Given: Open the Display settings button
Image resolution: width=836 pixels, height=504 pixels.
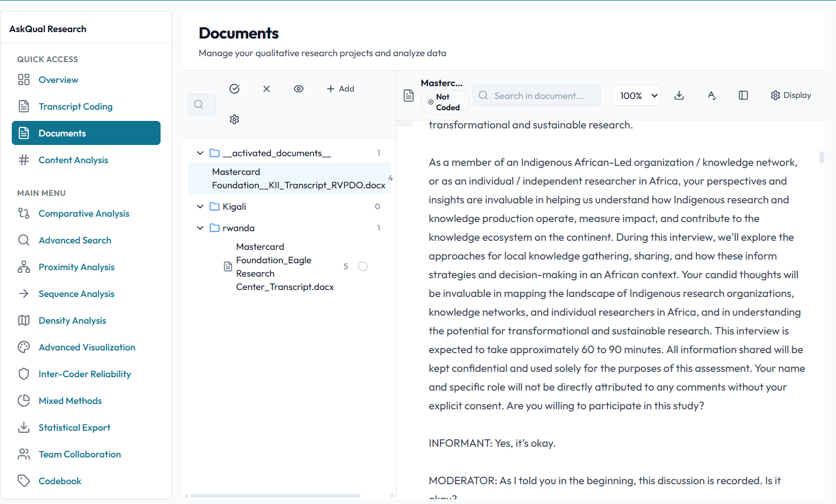Looking at the screenshot, I should click(x=791, y=95).
